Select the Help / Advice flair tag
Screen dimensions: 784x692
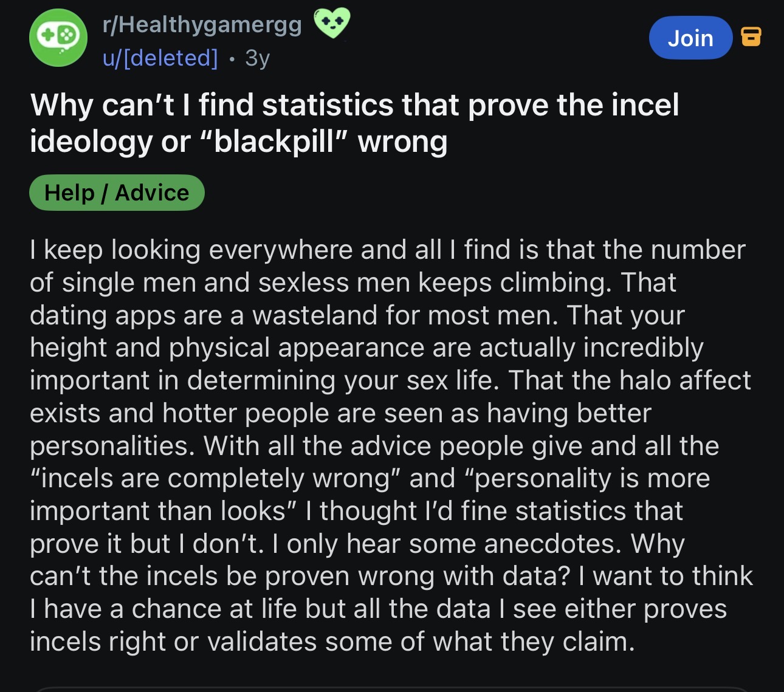point(117,193)
